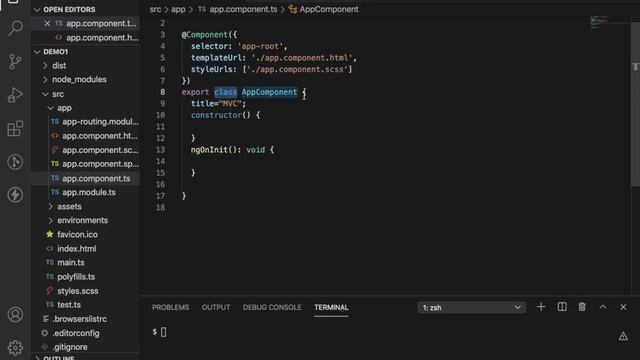Open the lightning bolt activity bar icon
Screen dimensions: 640x360
(15, 195)
